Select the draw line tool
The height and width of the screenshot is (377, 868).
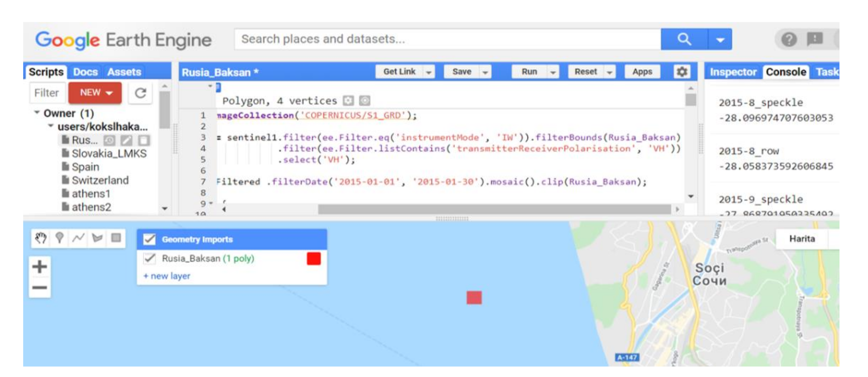tap(78, 238)
